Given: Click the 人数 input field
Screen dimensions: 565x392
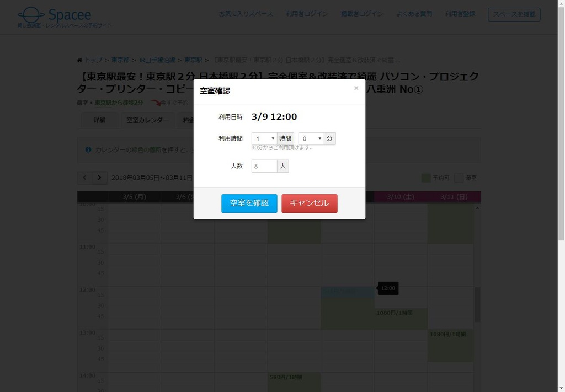Looking at the screenshot, I should click(x=264, y=166).
